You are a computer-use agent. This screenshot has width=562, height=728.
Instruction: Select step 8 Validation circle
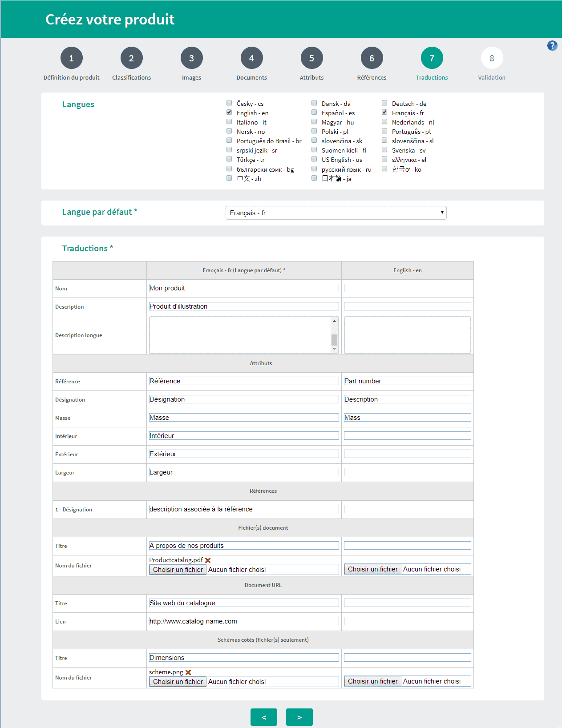pos(492,58)
